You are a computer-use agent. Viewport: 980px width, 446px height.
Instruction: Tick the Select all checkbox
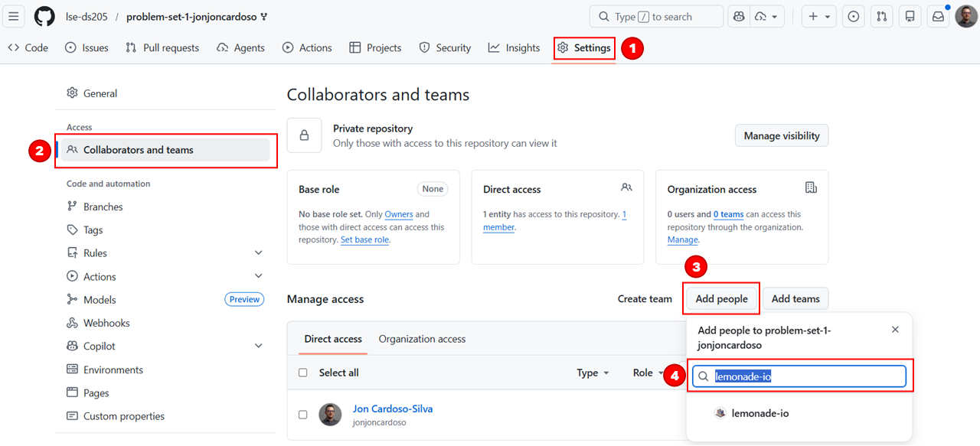click(x=303, y=373)
